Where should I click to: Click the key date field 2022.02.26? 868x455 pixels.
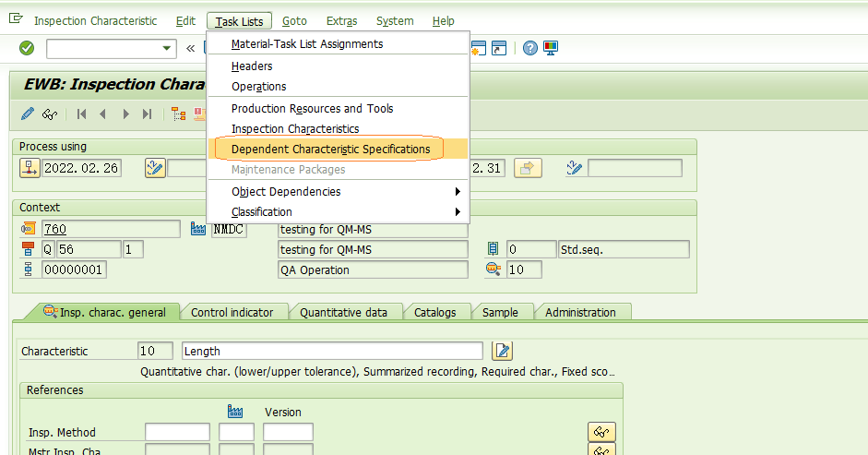(x=81, y=168)
